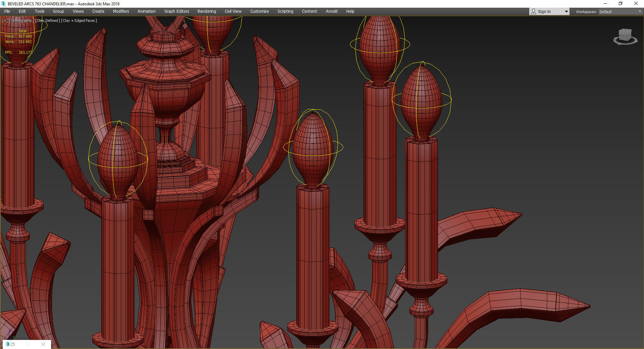Viewport: 644px width, 349px height.
Task: Open the File menu
Action: click(7, 11)
